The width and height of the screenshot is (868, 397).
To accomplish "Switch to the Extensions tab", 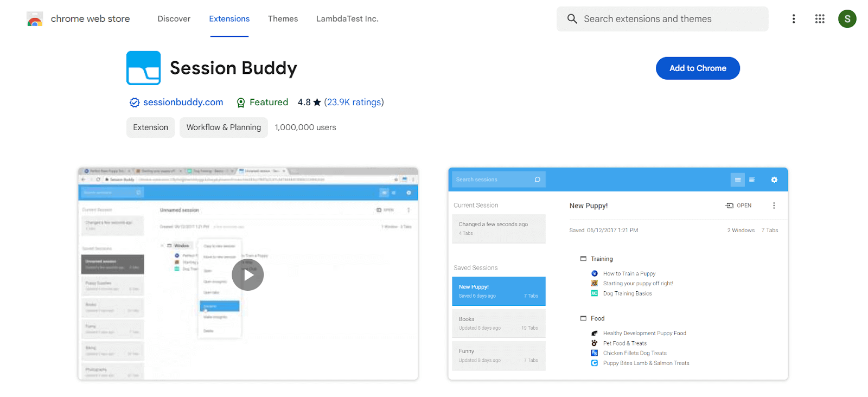I will pyautogui.click(x=229, y=19).
